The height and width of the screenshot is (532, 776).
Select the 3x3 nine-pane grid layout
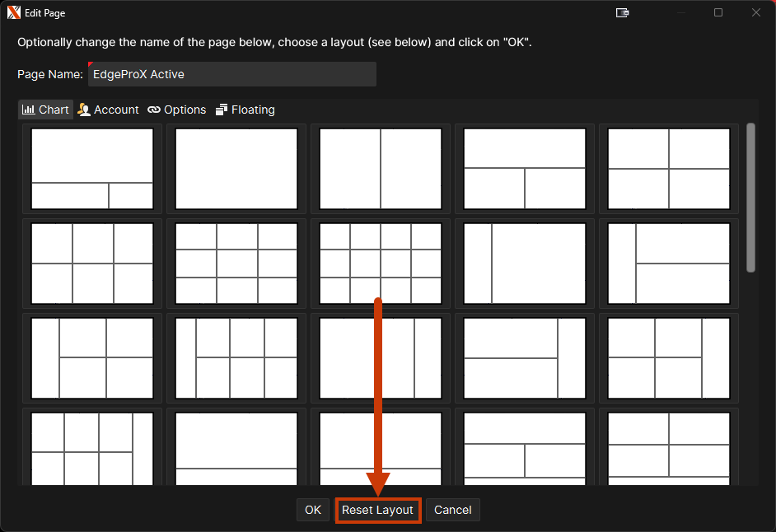[x=236, y=264]
